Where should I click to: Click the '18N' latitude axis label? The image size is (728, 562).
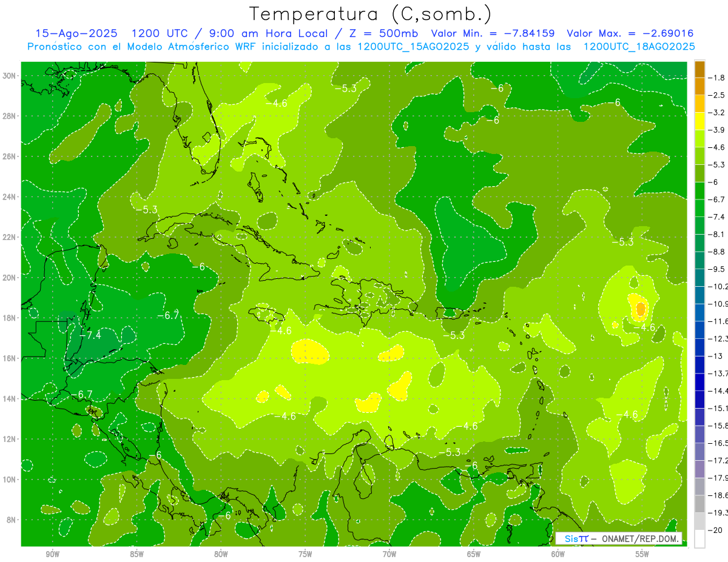coord(10,318)
